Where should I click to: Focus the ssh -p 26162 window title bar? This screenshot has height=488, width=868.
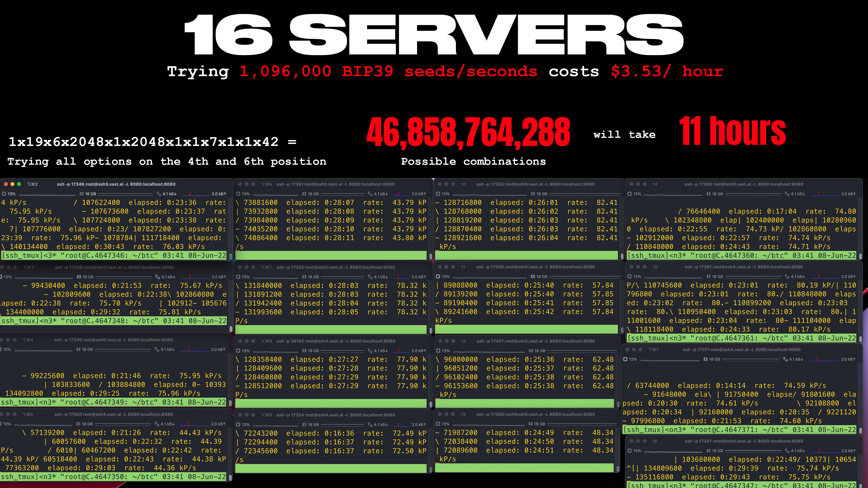click(x=336, y=341)
